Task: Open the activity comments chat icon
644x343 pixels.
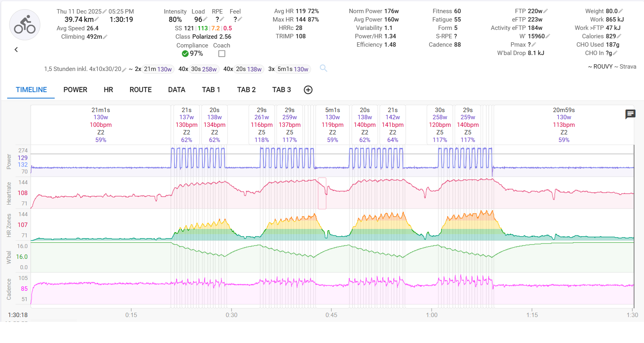Action: pyautogui.click(x=630, y=114)
